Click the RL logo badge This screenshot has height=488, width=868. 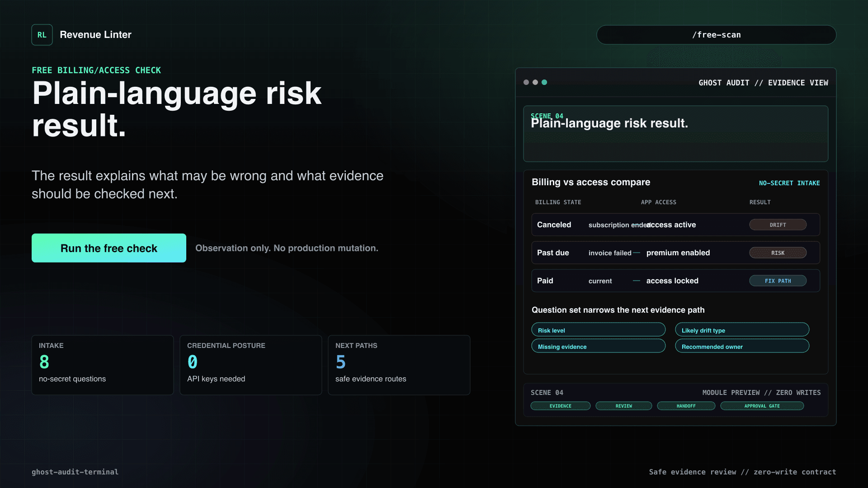[42, 35]
